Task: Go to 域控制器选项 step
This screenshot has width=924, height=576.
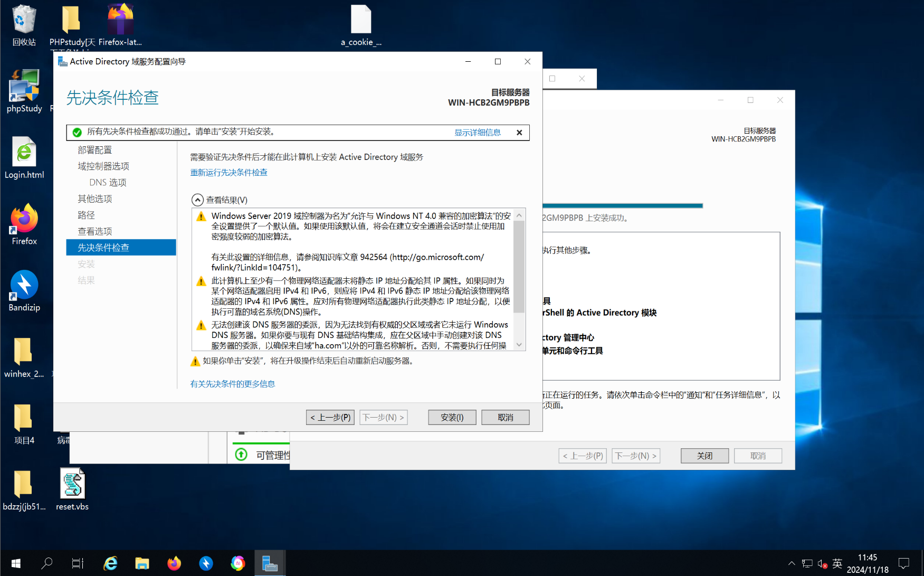Action: (103, 166)
